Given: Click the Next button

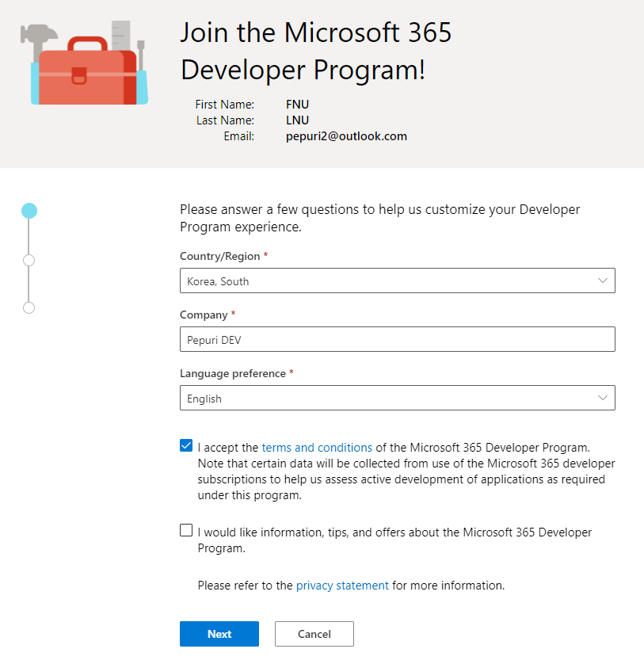Looking at the screenshot, I should [x=219, y=634].
